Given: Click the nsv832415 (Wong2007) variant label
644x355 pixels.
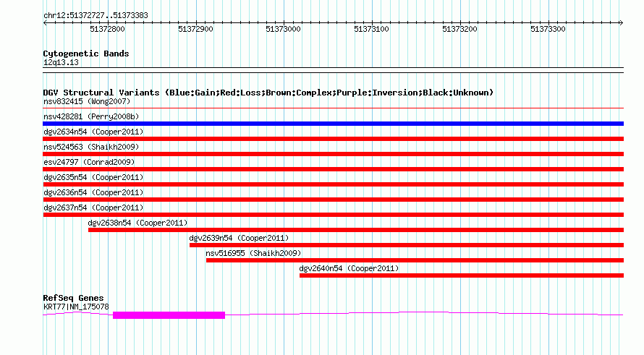Looking at the screenshot, I should (x=87, y=101).
